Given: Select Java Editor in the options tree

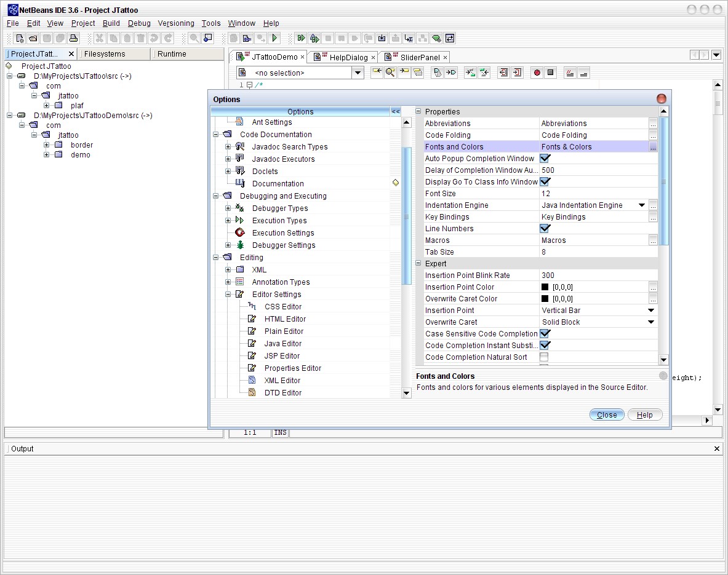Looking at the screenshot, I should tap(282, 343).
